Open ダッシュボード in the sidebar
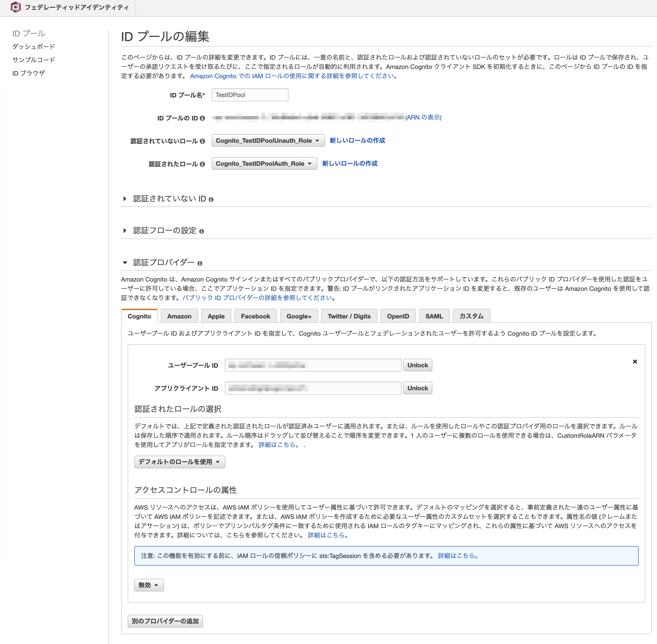 tap(34, 47)
